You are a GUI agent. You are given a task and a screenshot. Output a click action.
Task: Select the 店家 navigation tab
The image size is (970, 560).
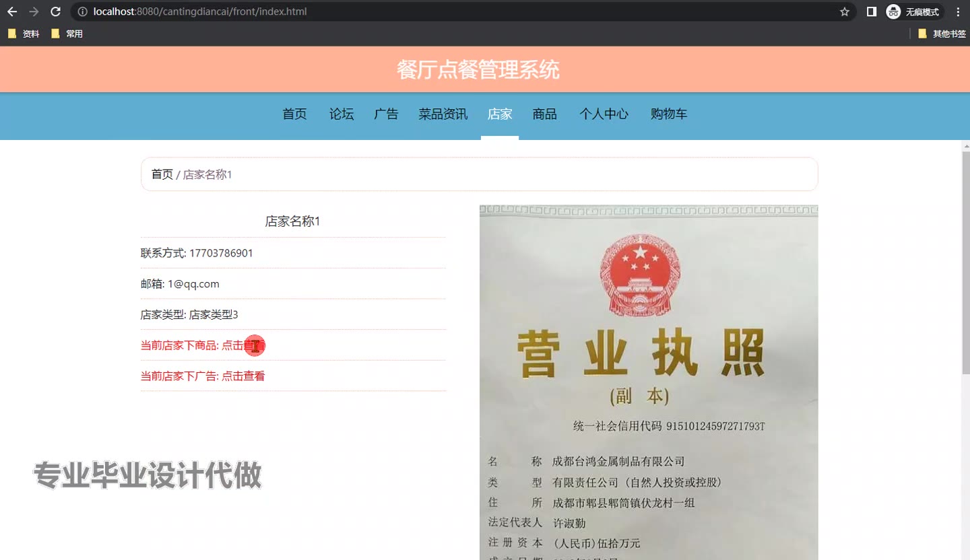pyautogui.click(x=500, y=114)
